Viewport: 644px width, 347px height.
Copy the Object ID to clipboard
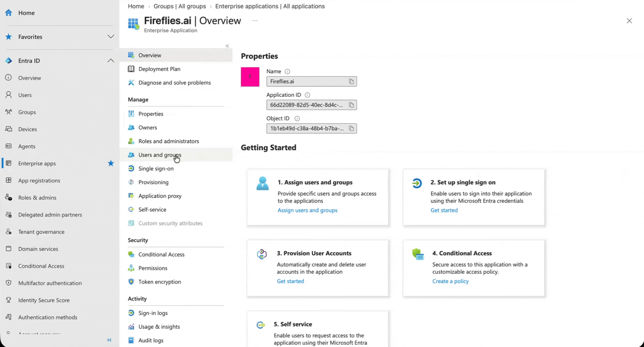click(351, 129)
